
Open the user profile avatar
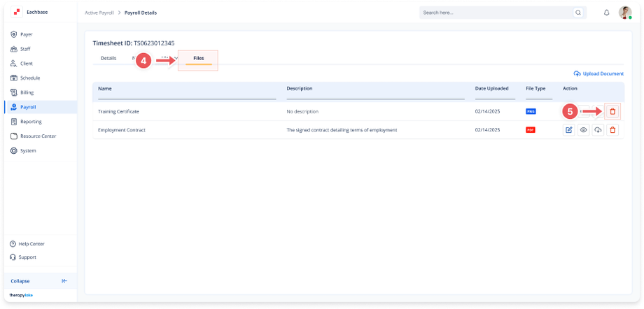point(625,13)
